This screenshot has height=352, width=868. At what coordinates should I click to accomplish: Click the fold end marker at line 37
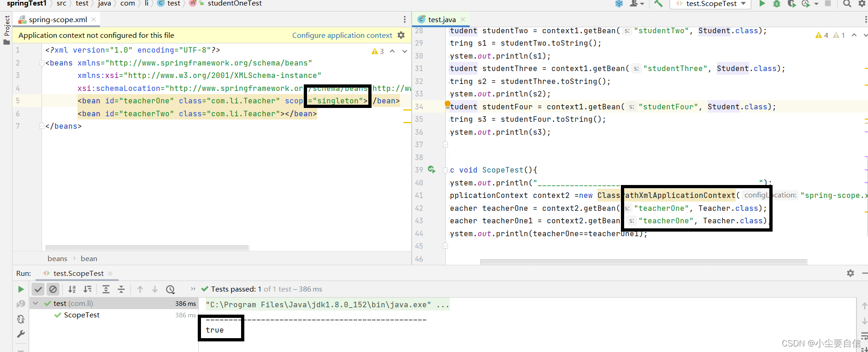point(445,144)
